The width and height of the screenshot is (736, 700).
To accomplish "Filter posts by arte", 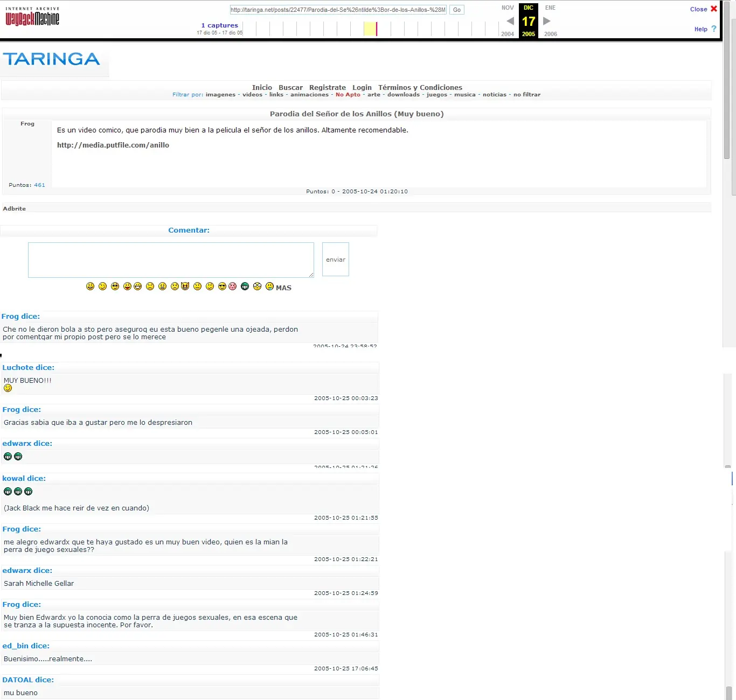I will pyautogui.click(x=374, y=95).
